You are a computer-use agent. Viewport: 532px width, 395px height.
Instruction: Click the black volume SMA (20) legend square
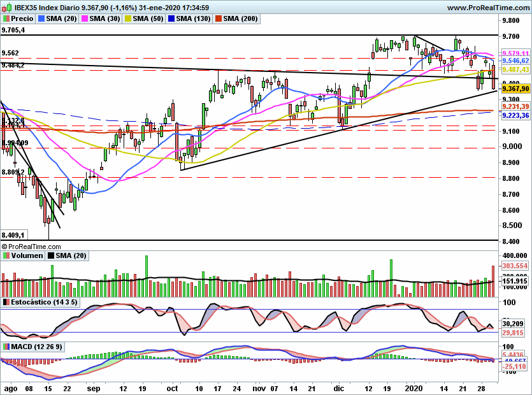[x=50, y=255]
